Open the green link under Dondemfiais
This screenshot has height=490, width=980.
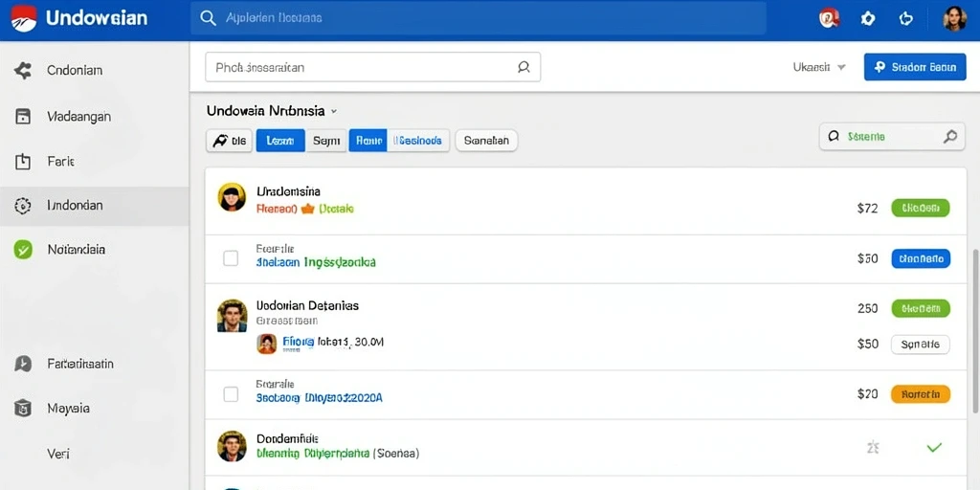point(313,453)
